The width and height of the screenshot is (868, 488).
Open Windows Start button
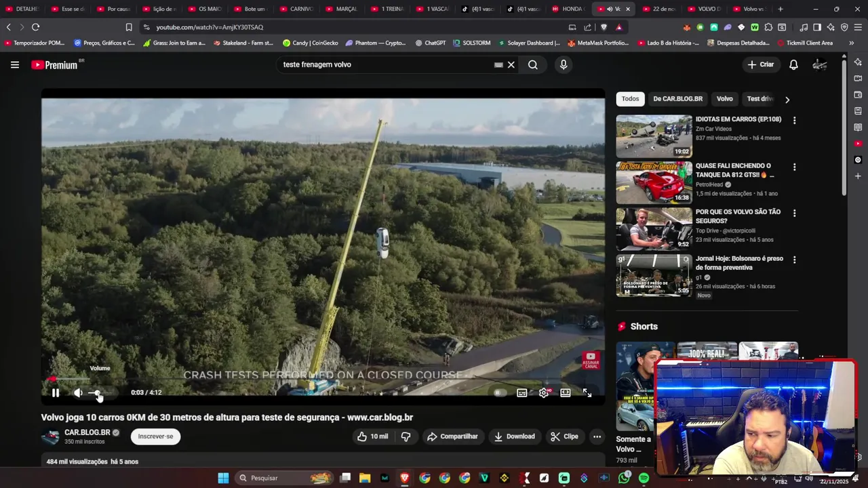click(x=223, y=478)
